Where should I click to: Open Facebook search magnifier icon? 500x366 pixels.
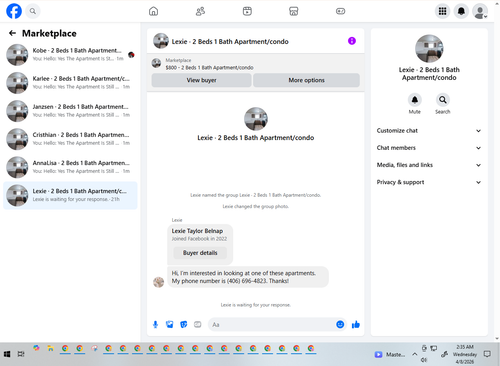pyautogui.click(x=33, y=11)
